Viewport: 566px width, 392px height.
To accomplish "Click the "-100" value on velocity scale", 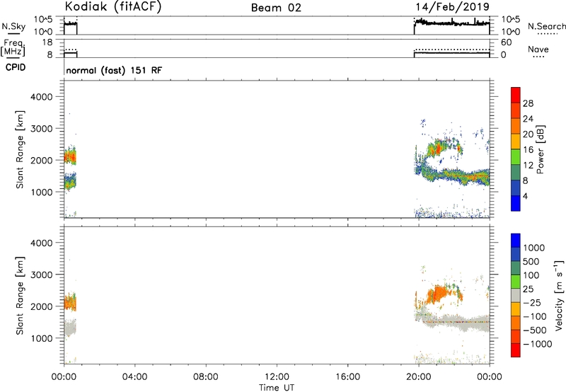I will (535, 316).
